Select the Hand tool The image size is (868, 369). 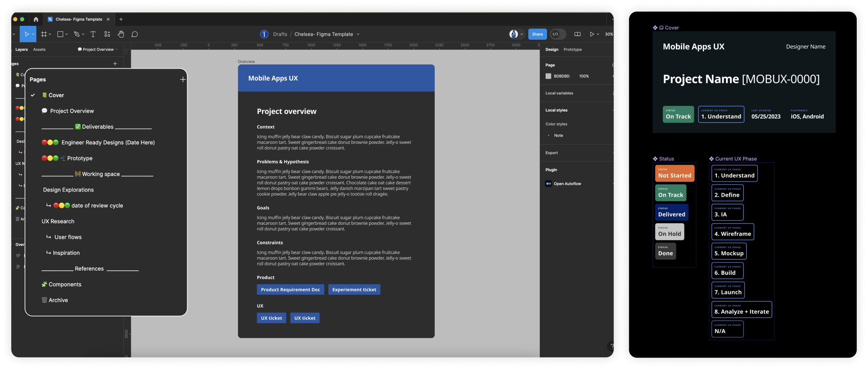[121, 34]
